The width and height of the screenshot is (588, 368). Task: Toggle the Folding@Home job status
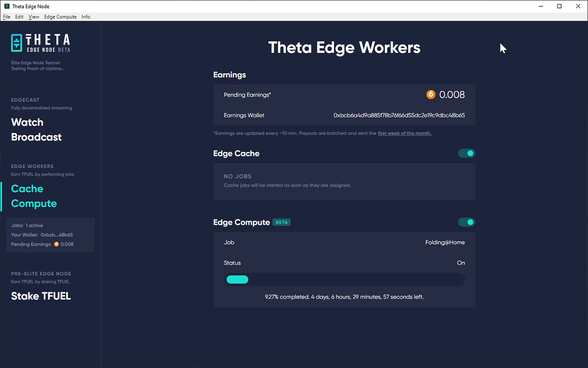click(x=461, y=263)
